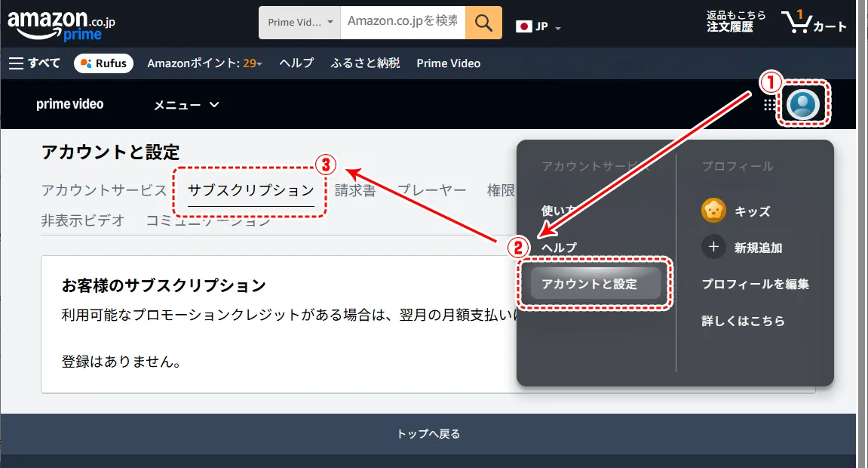Open ヘルプ in the navigation bar
This screenshot has height=468, width=868.
tap(296, 63)
